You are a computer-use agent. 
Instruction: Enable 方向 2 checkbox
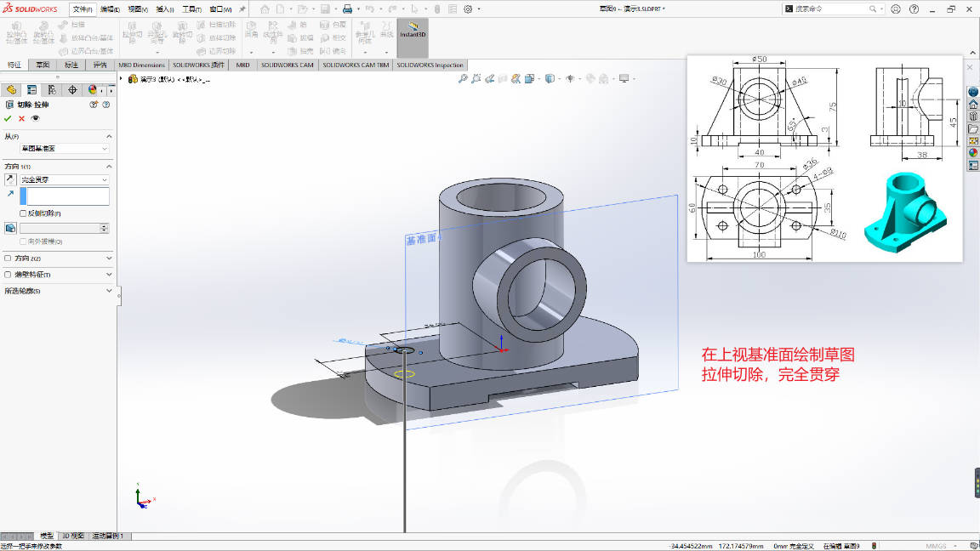[x=8, y=258]
